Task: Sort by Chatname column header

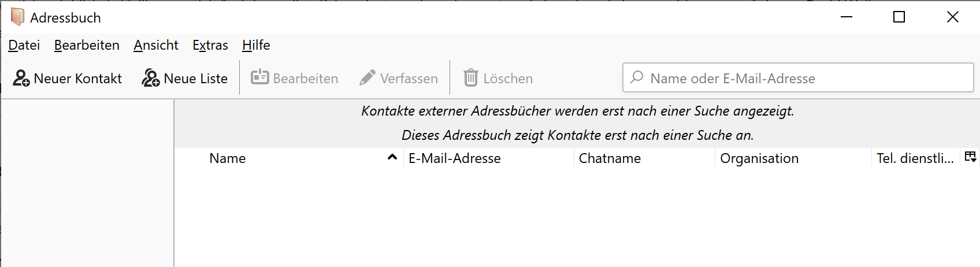Action: pyautogui.click(x=610, y=158)
